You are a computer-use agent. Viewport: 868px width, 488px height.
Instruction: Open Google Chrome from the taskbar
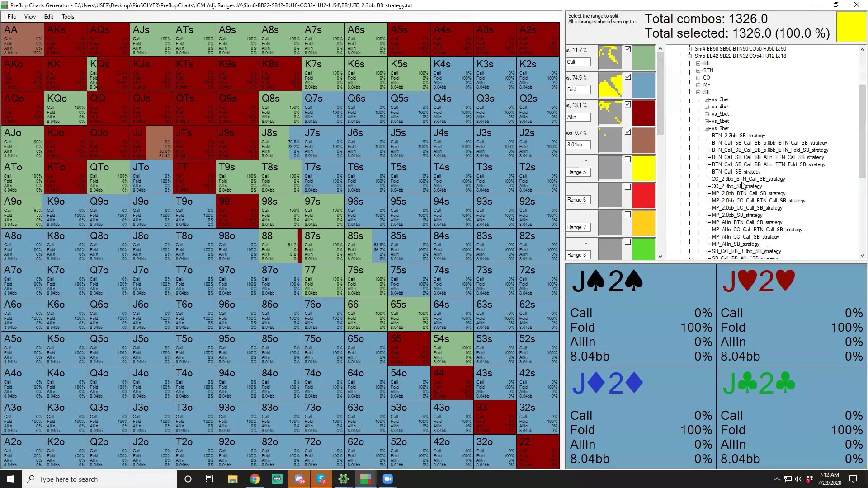coord(255,479)
